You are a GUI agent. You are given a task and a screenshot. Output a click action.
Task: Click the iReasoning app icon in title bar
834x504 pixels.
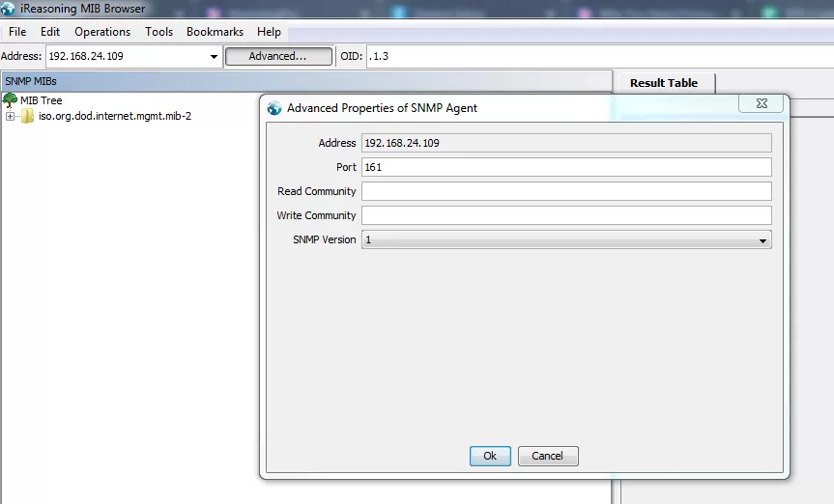pos(9,9)
